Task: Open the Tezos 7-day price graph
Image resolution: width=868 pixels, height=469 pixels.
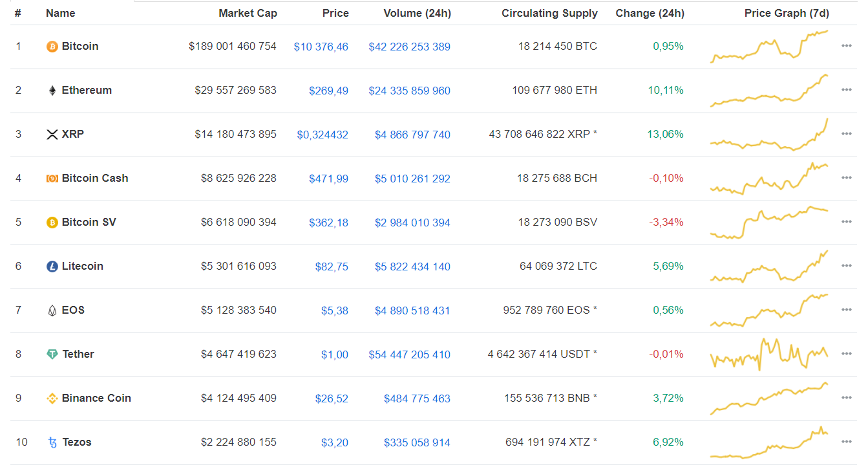Action: [x=769, y=442]
